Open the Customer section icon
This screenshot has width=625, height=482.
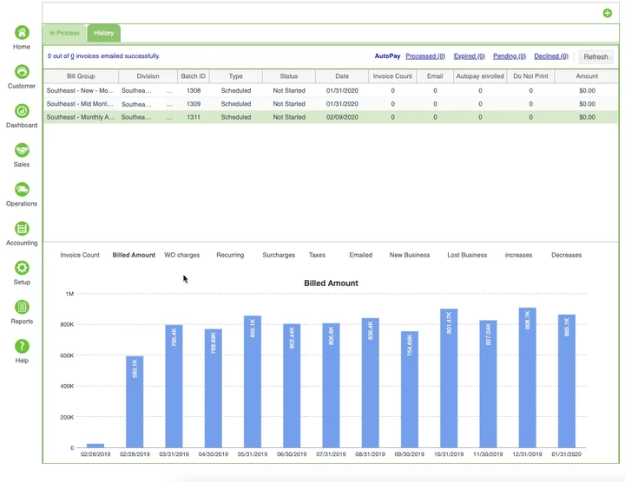pyautogui.click(x=22, y=72)
